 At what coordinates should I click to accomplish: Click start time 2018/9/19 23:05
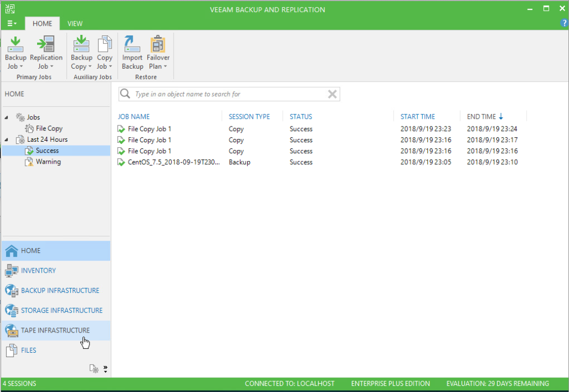click(x=426, y=162)
